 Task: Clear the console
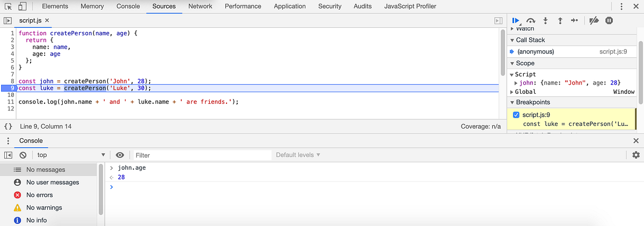pos(23,155)
